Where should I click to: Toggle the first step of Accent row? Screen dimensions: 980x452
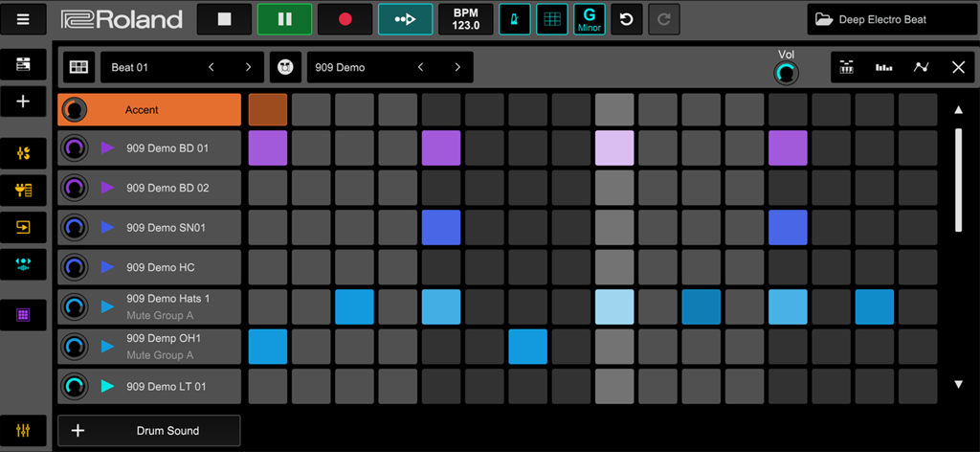click(268, 109)
